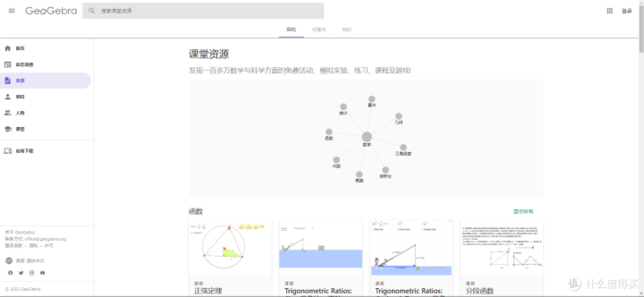This screenshot has width=644, height=297.
Task: Select the 几何 node in topic graph
Action: click(398, 116)
